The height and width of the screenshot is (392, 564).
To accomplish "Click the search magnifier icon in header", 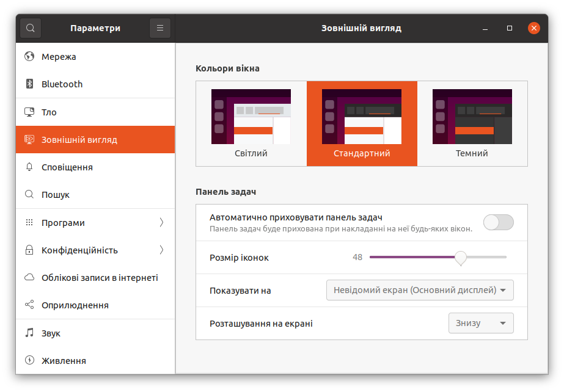I will (30, 27).
